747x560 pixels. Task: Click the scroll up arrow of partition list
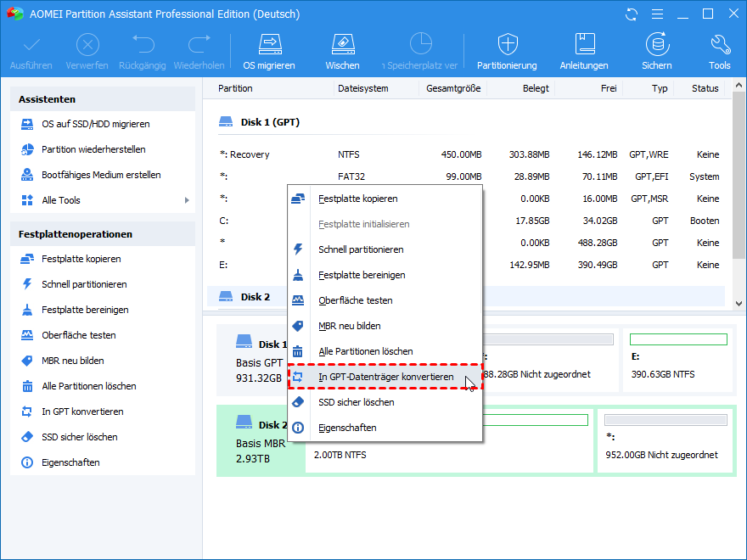739,86
